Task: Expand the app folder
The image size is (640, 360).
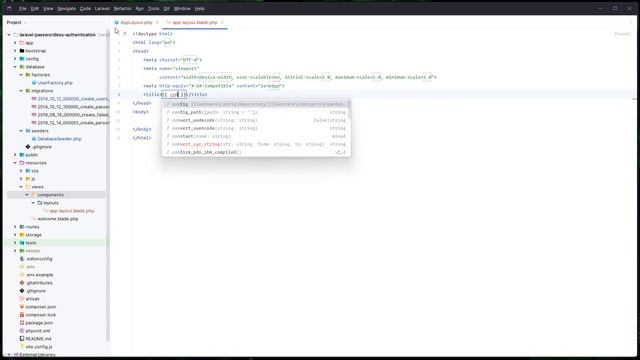Action: click(15, 43)
